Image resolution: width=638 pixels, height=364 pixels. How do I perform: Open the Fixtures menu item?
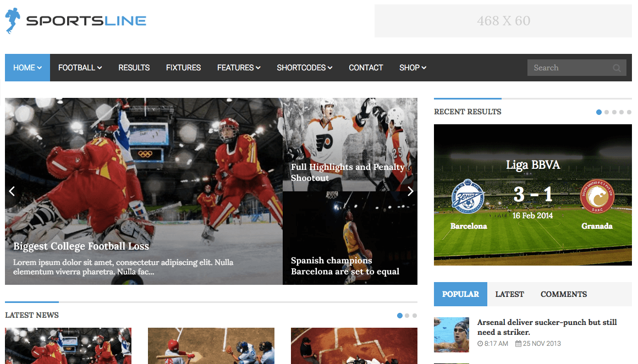183,68
